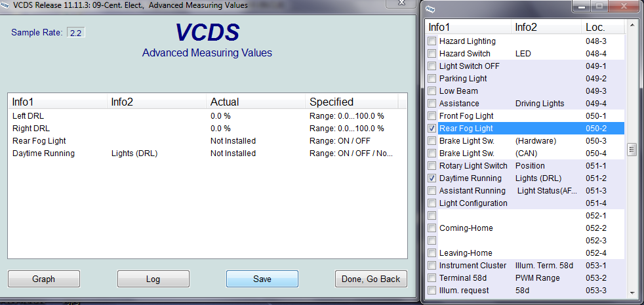The height and width of the screenshot is (305, 644).
Task: Click scroll down arrow in selection list
Action: coord(632,293)
